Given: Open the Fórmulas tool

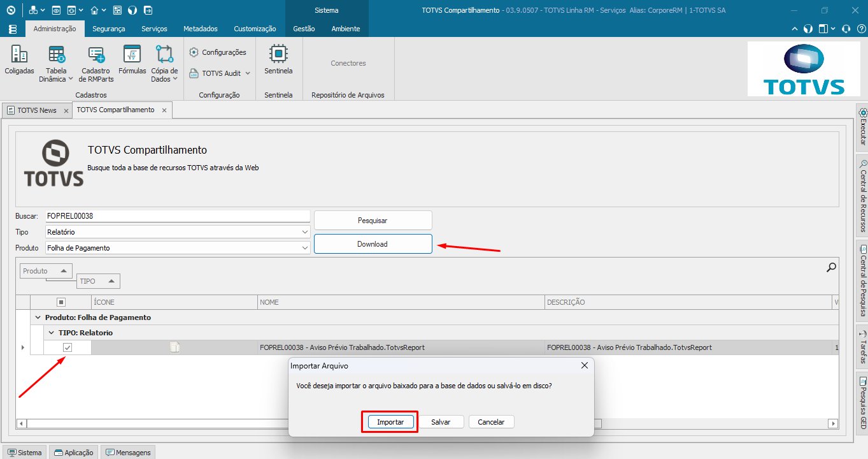Looking at the screenshot, I should tap(132, 55).
